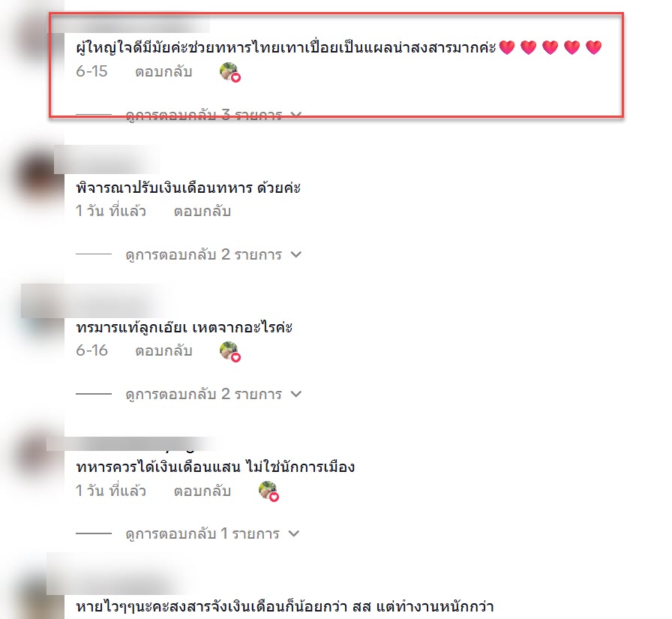Click chevron beside ดูการตอบกลับ 1 รายการ
This screenshot has height=619, width=672.
[x=293, y=533]
